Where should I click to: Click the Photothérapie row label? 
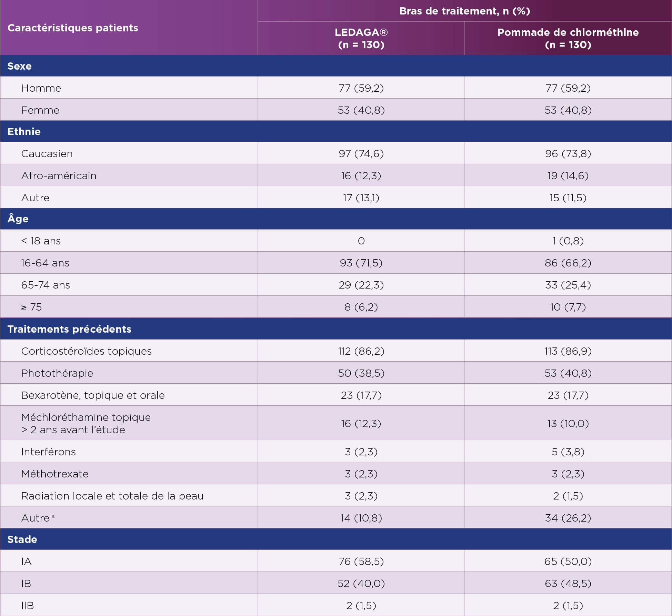point(57,373)
